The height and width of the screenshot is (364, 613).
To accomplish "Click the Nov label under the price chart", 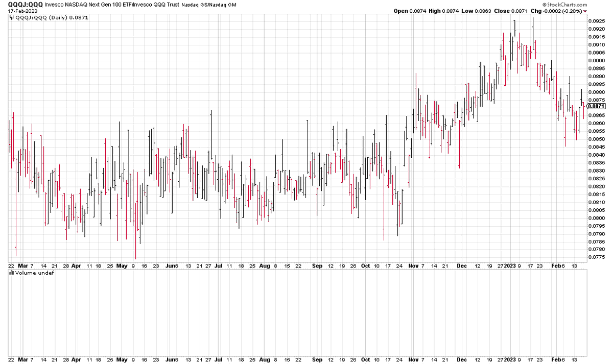I will (x=412, y=266).
